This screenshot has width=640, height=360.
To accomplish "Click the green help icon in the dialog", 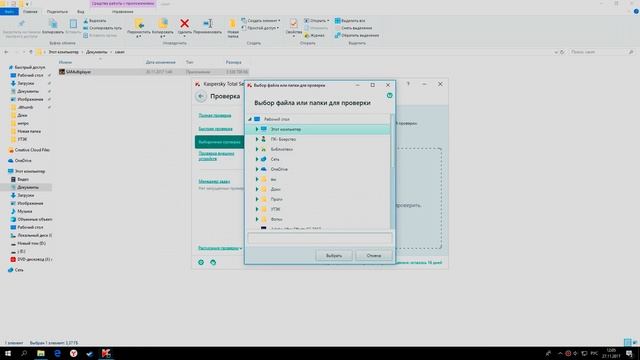I will coord(389,96).
